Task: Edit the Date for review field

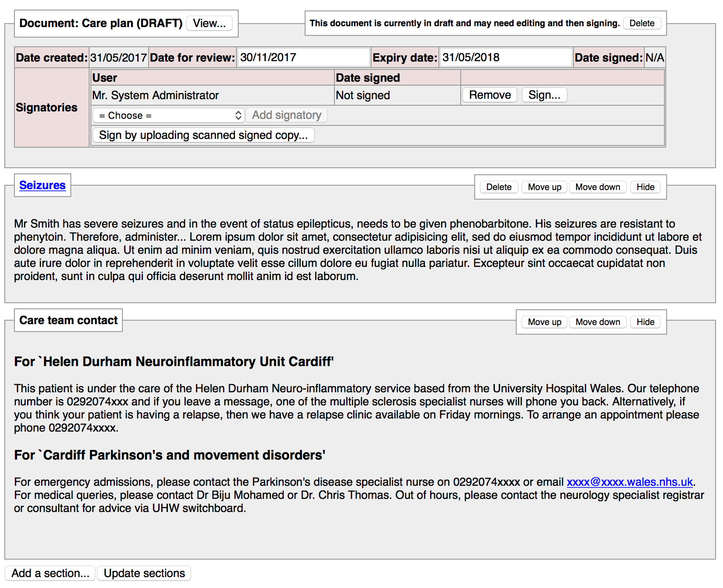Action: pos(303,57)
